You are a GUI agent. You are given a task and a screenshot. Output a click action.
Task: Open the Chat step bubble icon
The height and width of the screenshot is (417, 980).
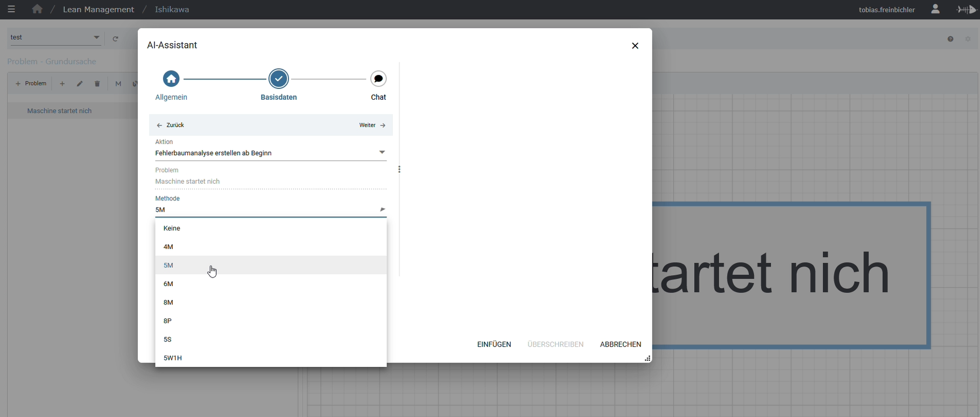click(378, 79)
